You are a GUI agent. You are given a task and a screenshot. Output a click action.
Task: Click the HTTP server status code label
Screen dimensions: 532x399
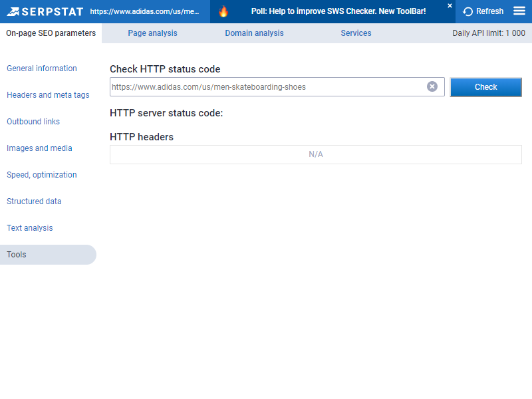[x=166, y=113]
